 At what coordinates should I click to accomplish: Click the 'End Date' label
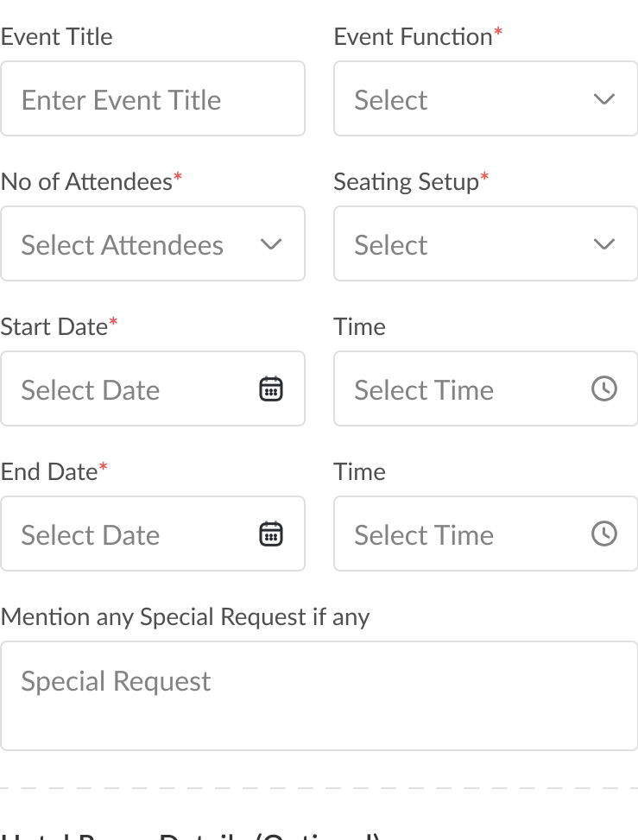[x=49, y=472]
